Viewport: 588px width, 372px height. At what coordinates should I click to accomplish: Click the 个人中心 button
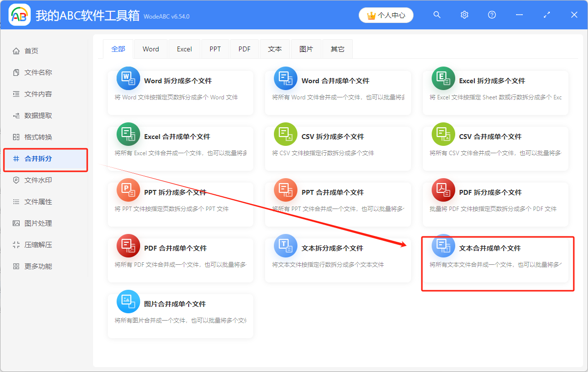(386, 15)
